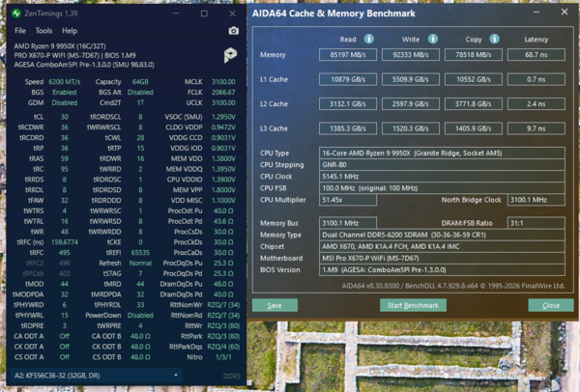Maximize the ZenTimings window
Screen dimensions: 580x392
click(204, 14)
